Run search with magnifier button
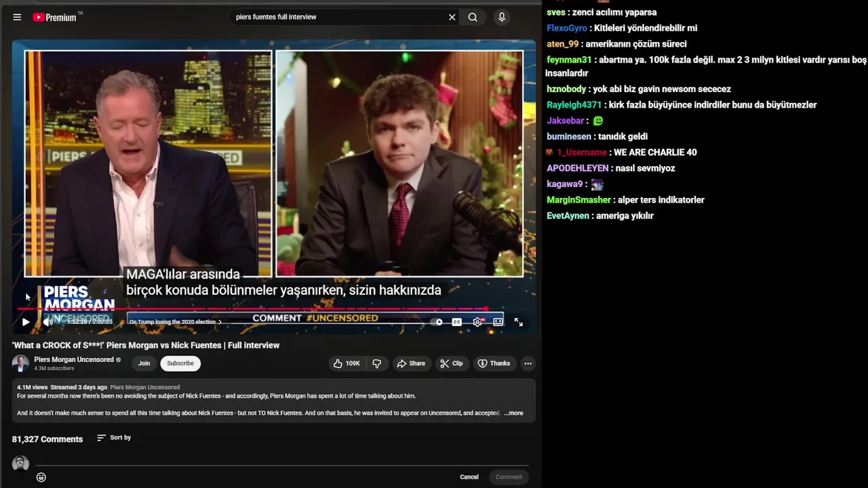868x488 pixels. click(473, 17)
